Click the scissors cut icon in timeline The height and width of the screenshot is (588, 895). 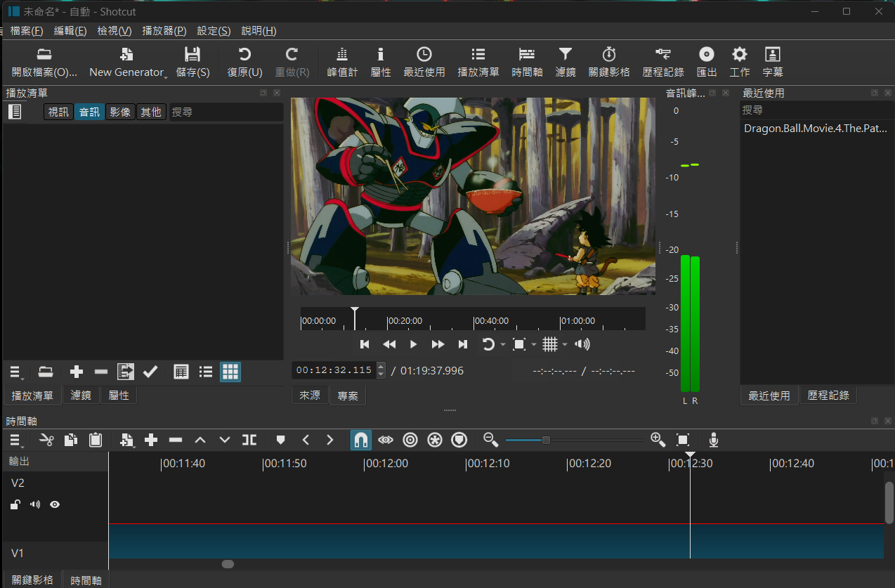(46, 440)
